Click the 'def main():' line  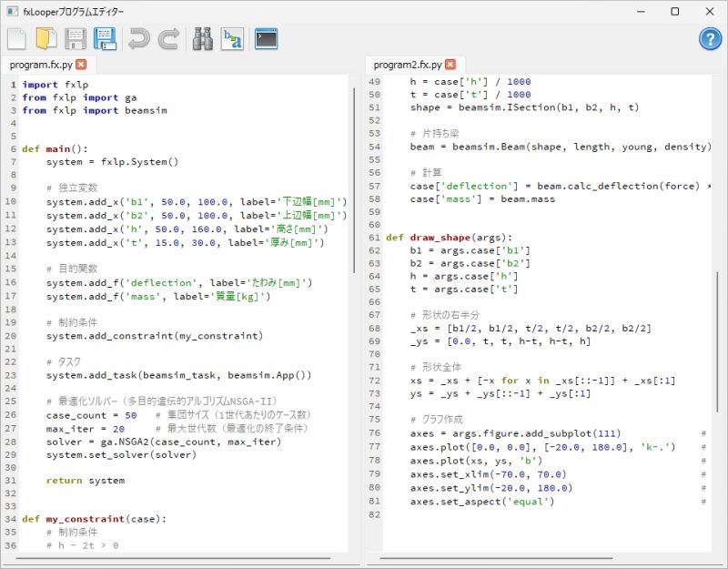[x=55, y=149]
